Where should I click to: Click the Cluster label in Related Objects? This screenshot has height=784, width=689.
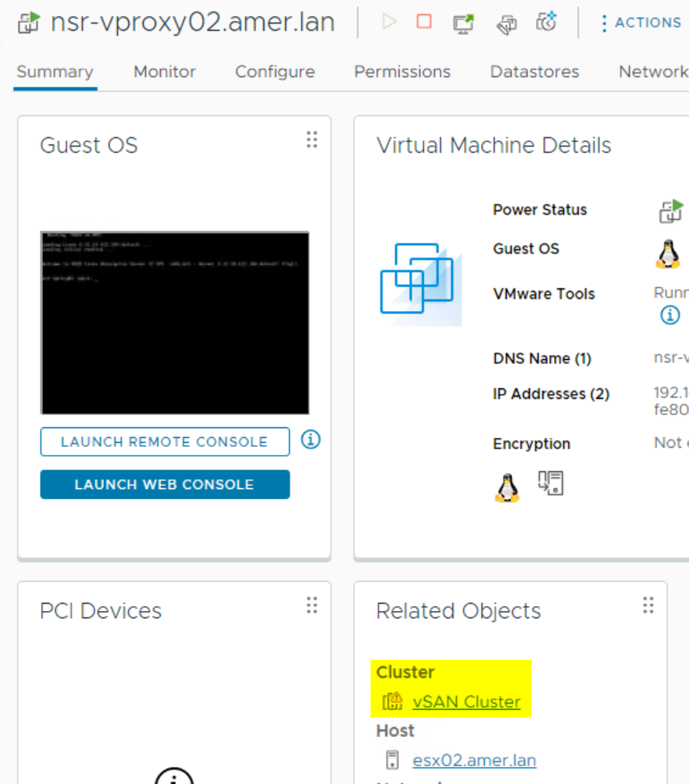(x=405, y=672)
